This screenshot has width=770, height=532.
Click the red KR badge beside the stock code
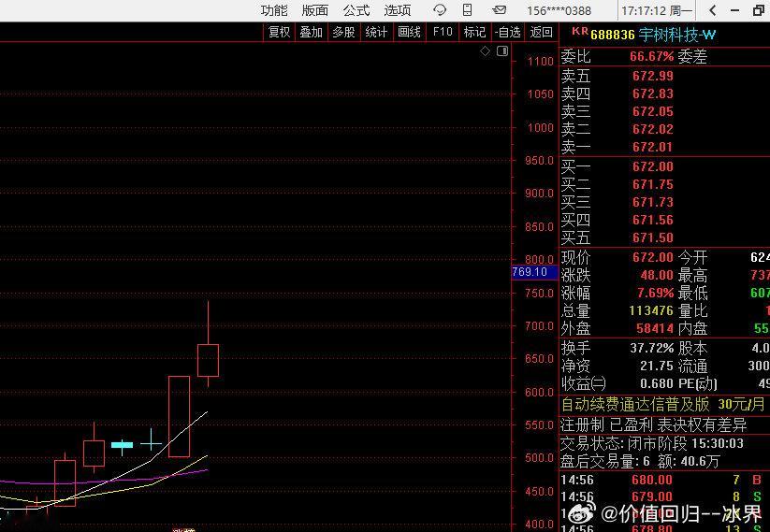(580, 32)
